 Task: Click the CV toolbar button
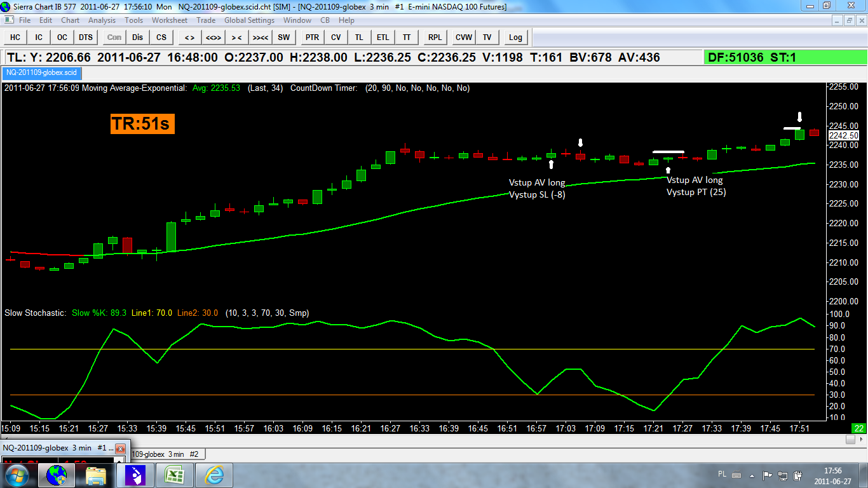336,37
